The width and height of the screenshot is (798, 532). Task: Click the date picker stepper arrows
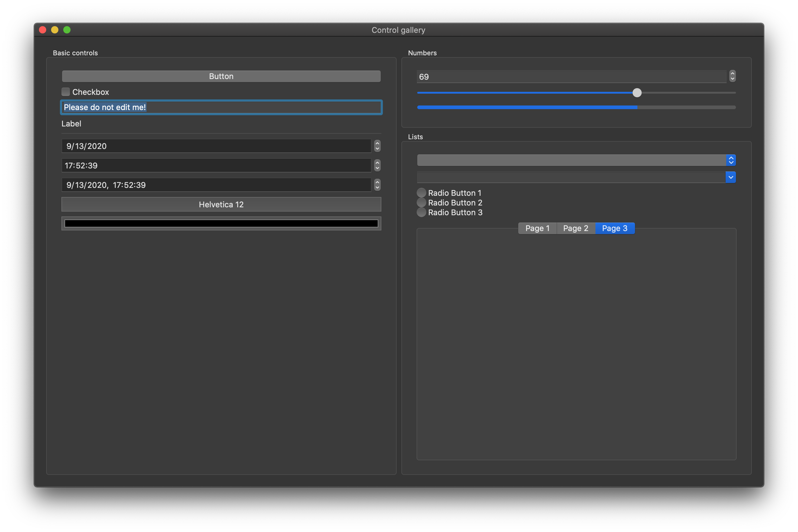(x=377, y=146)
